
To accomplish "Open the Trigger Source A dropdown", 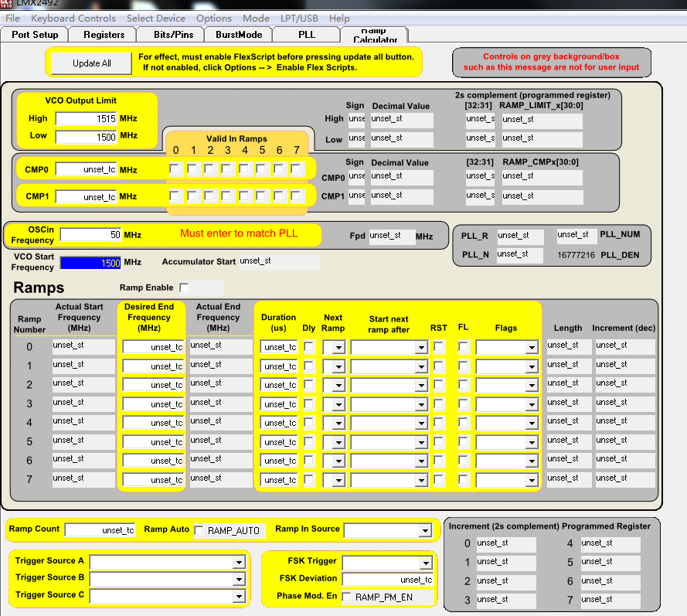I will point(239,563).
